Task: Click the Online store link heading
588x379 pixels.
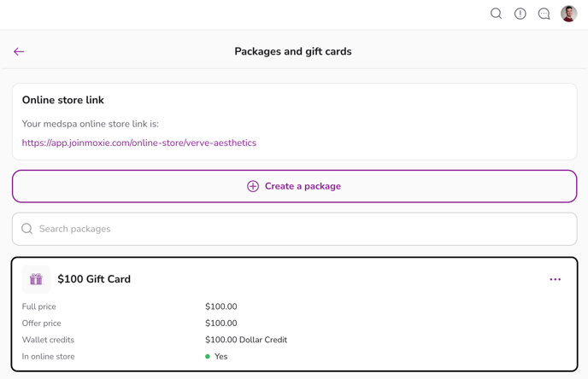Action: point(63,100)
